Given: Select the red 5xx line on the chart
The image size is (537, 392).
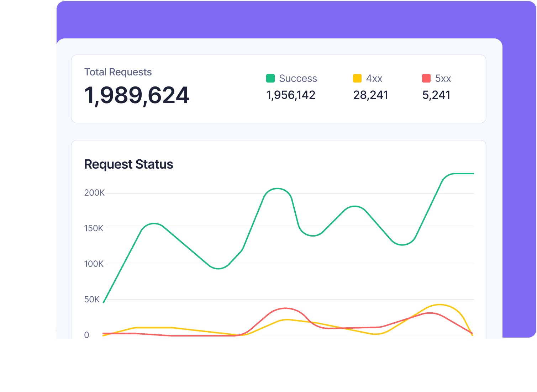Looking at the screenshot, I should 285,309.
